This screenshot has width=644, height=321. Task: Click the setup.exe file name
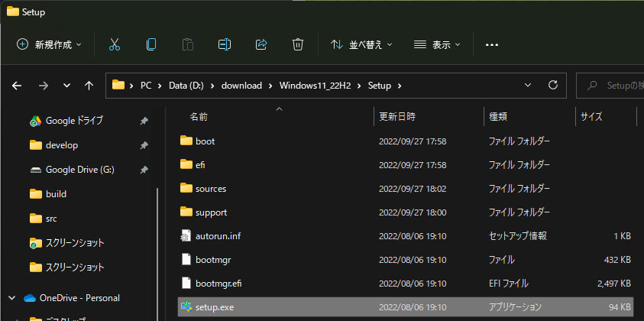pyautogui.click(x=215, y=307)
